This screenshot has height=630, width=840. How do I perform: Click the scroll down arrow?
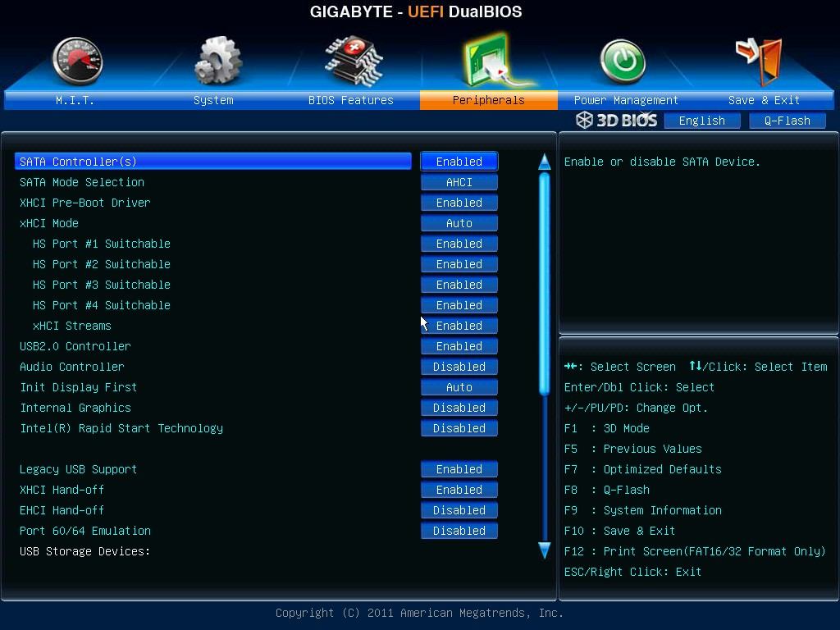pyautogui.click(x=545, y=550)
